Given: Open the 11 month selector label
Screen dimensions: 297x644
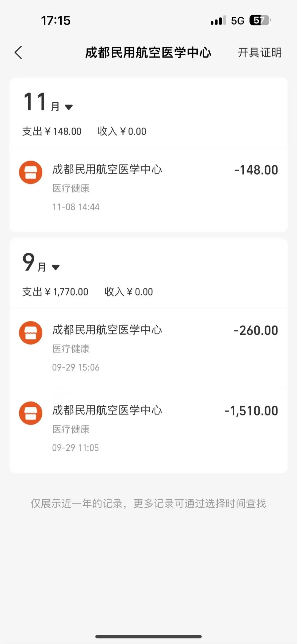Looking at the screenshot, I should pyautogui.click(x=42, y=102).
